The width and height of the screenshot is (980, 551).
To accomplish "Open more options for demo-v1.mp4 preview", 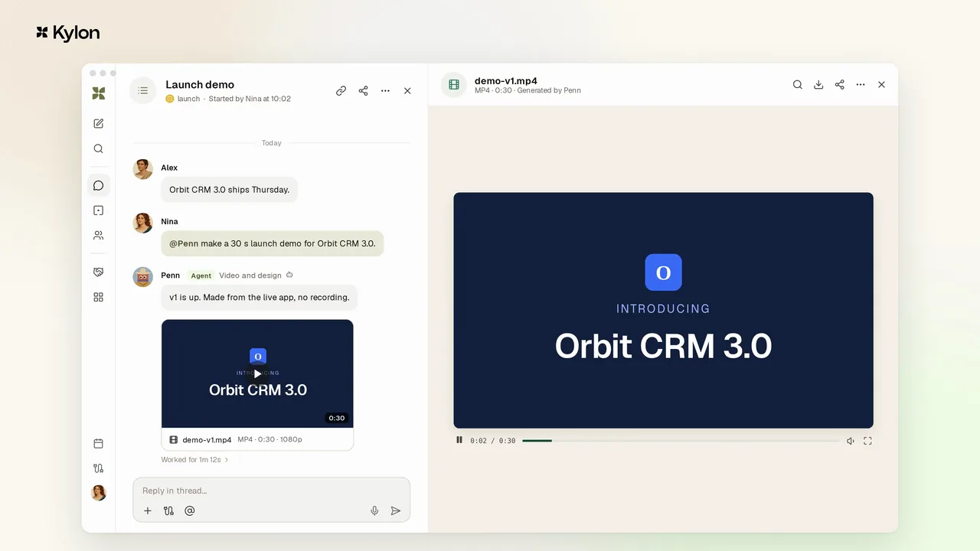I will [x=861, y=85].
